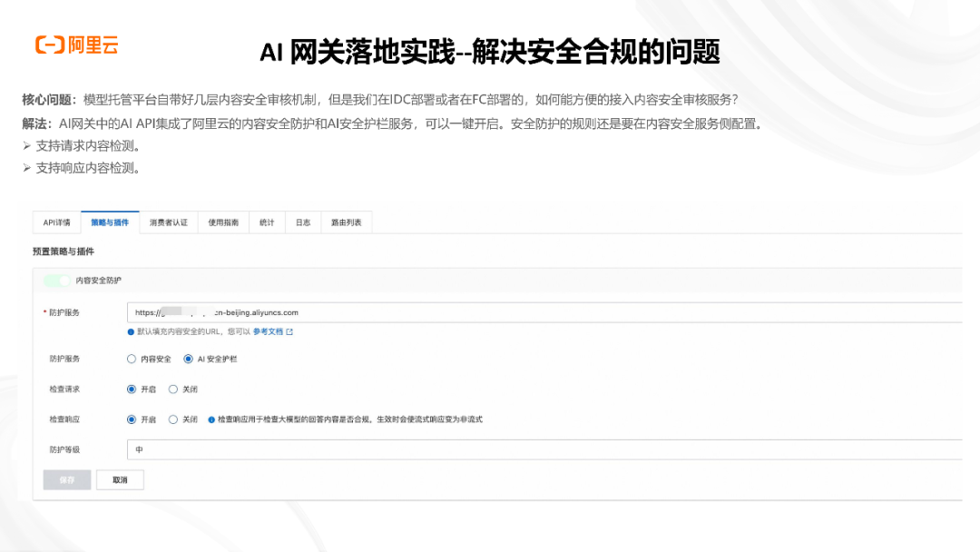Click the external link icon beside 参考文档

[x=288, y=332]
